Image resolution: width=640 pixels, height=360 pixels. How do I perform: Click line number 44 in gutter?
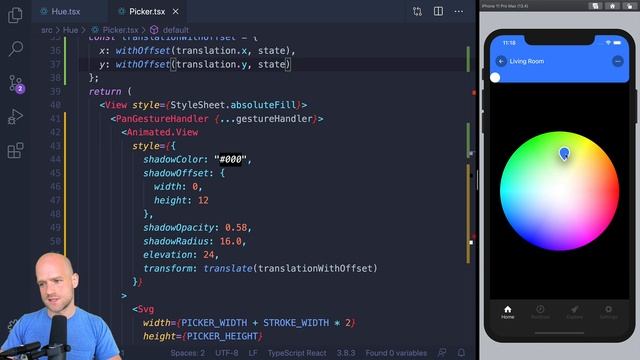coord(55,159)
